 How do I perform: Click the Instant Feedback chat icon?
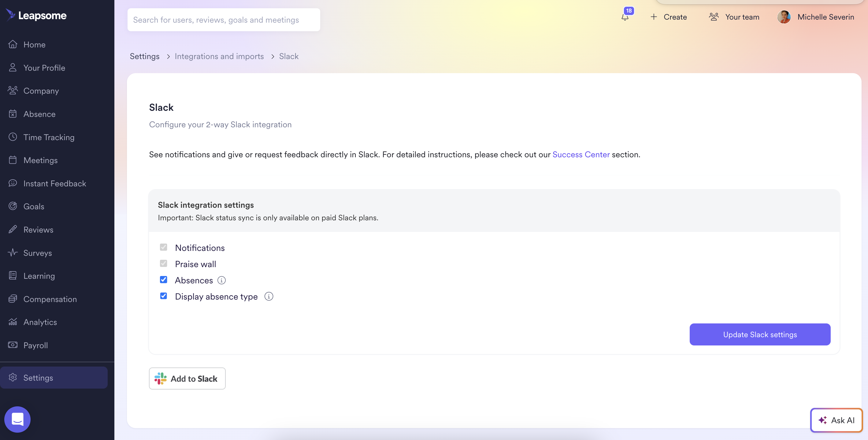tap(13, 183)
